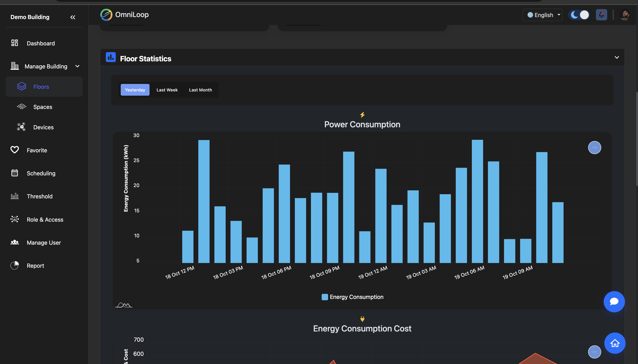Switch to the Last Week tab
Viewport: 638px width, 364px height.
coord(167,90)
